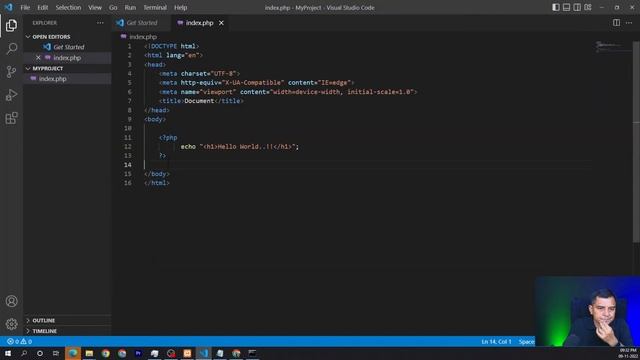Split the editor to the right
Screen dimensions: 640x360
(x=616, y=23)
